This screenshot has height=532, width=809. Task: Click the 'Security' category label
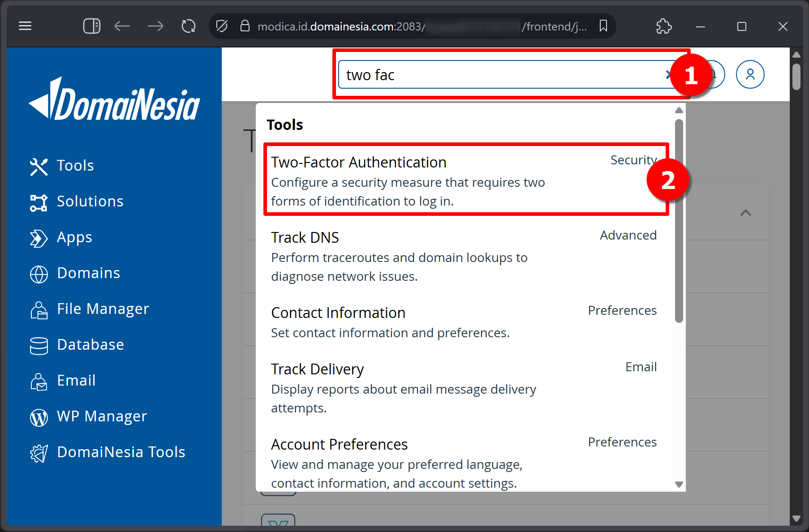(x=633, y=160)
